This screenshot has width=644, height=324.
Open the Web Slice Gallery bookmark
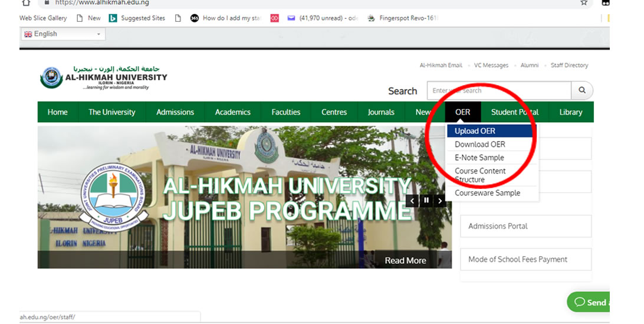pos(43,18)
